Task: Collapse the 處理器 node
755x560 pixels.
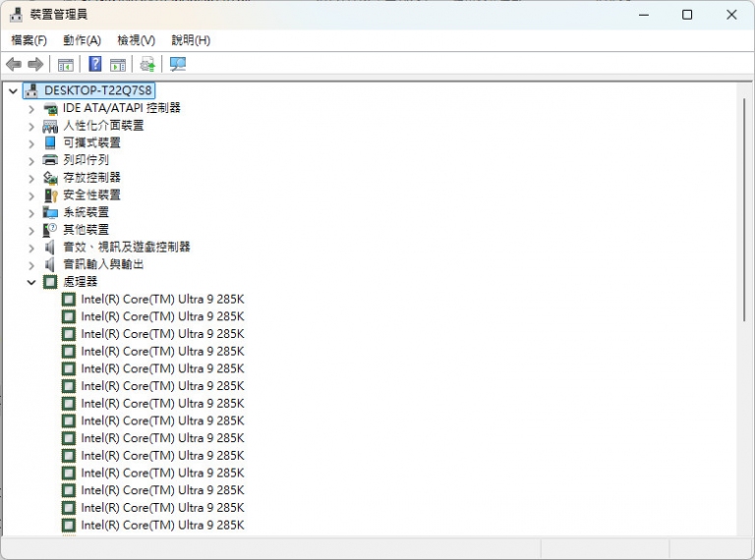Action: click(x=31, y=282)
